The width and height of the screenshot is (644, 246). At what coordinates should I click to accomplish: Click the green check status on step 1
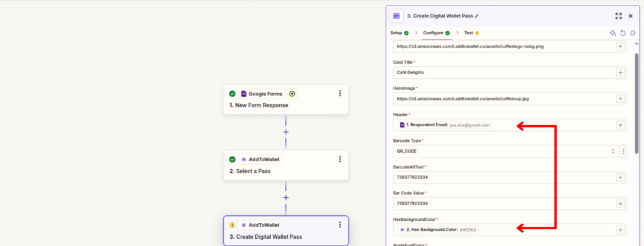click(x=232, y=94)
